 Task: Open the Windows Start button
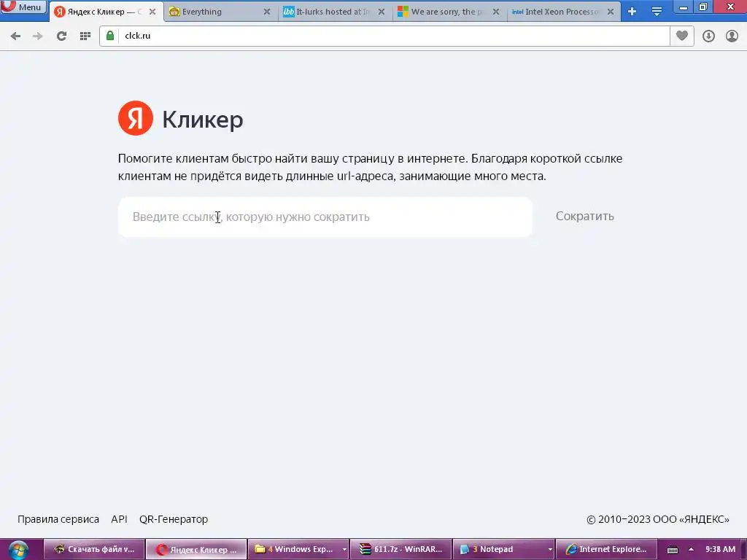coord(18,550)
